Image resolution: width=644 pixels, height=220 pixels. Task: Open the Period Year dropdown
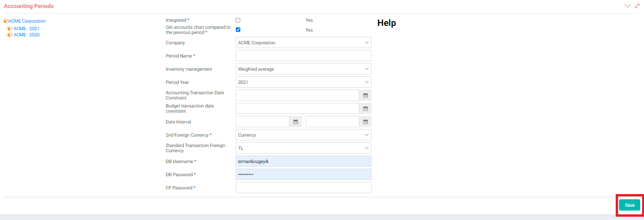click(304, 82)
